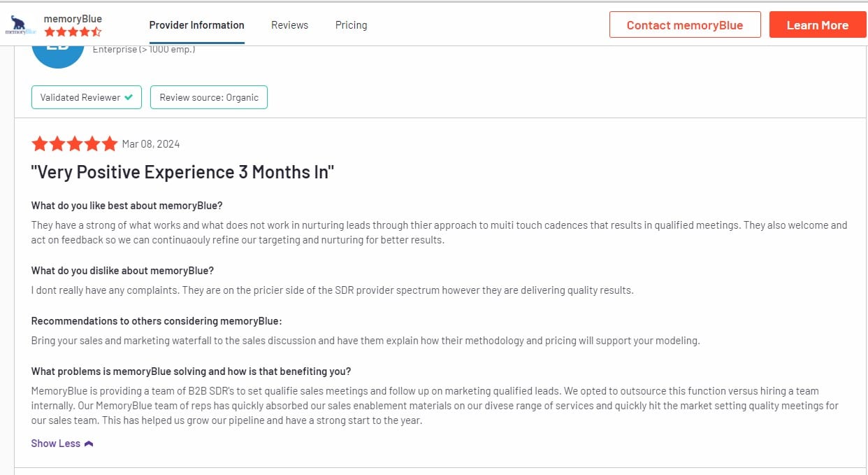
Task: Click the memoryBlue name in header
Action: point(73,18)
